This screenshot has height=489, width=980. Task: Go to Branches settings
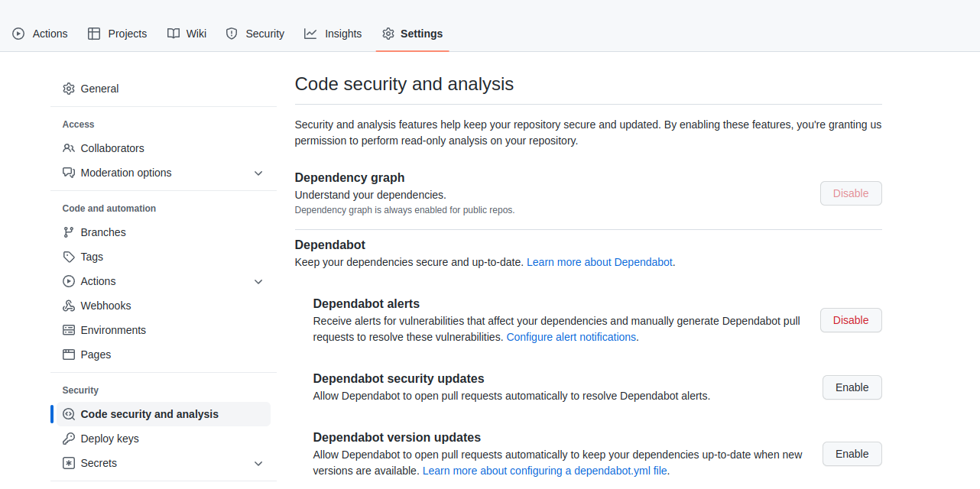pos(164,232)
